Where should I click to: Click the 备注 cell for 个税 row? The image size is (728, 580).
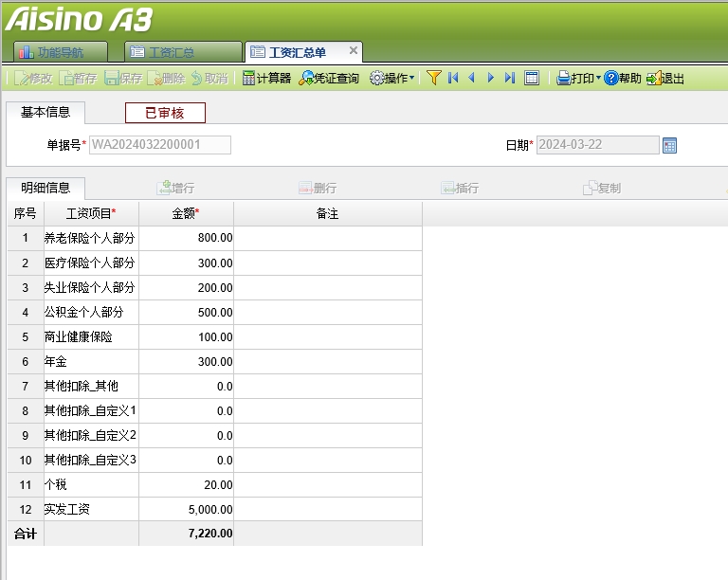click(328, 485)
